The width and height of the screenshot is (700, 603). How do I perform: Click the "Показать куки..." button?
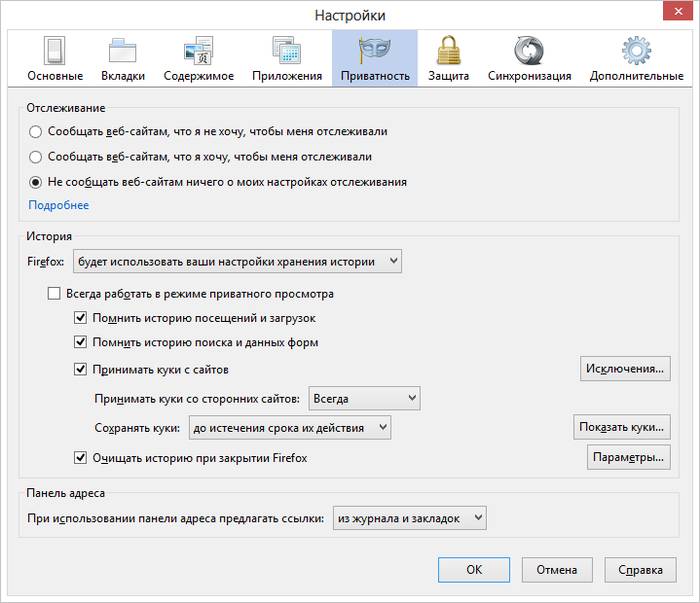(x=620, y=427)
